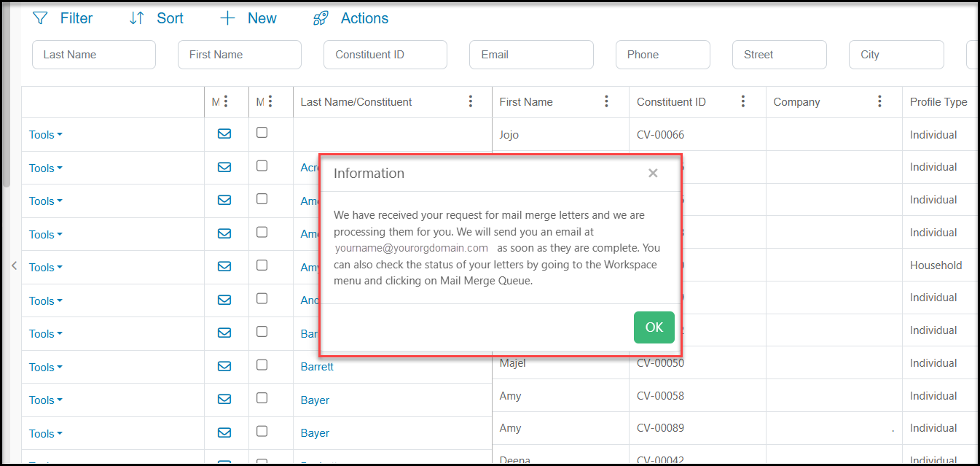Open the Bayer link for CV-00058

coord(315,400)
